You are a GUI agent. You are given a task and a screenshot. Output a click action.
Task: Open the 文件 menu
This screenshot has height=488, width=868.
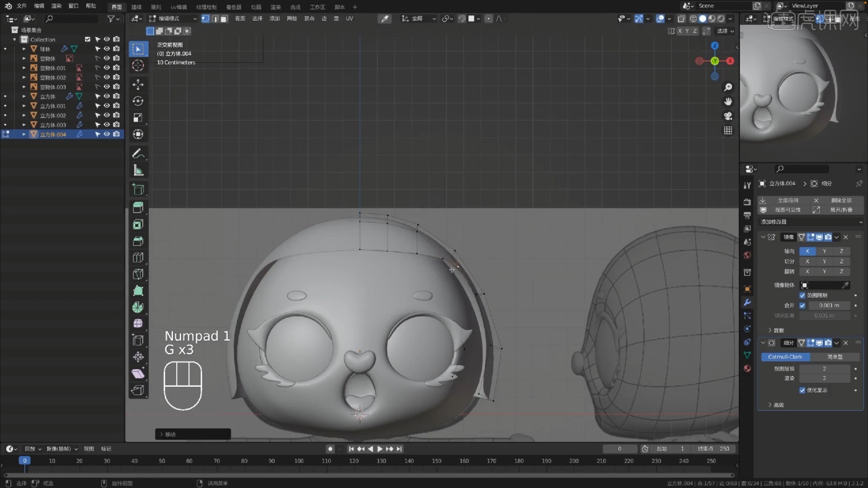(x=22, y=6)
